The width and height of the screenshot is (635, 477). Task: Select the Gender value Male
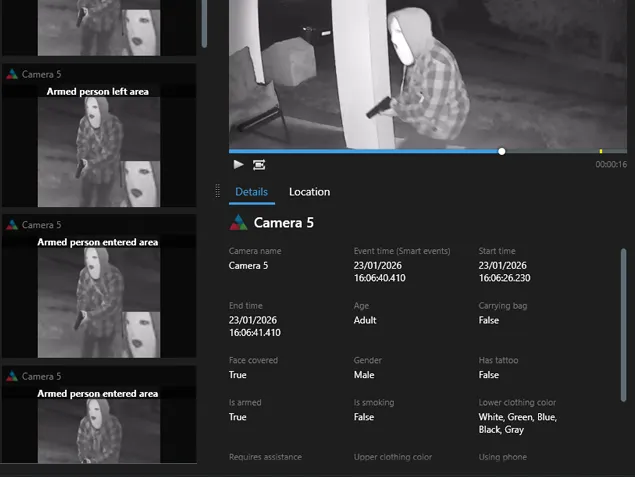point(364,375)
